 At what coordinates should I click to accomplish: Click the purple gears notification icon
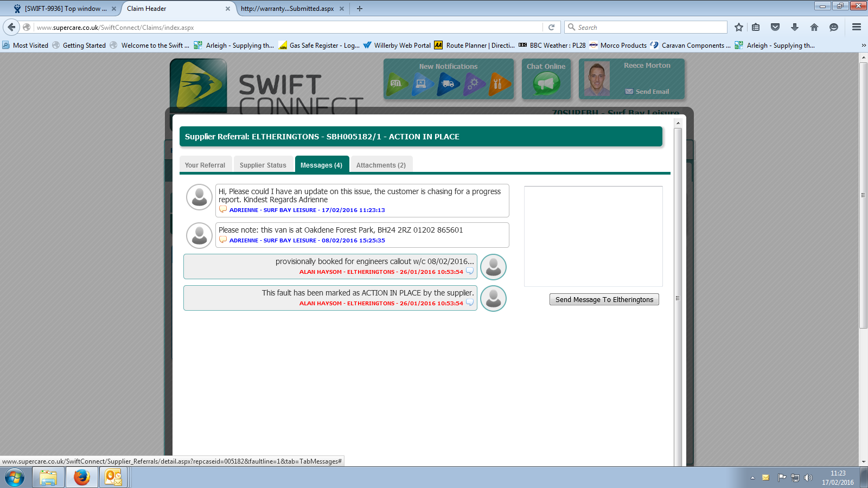click(474, 84)
